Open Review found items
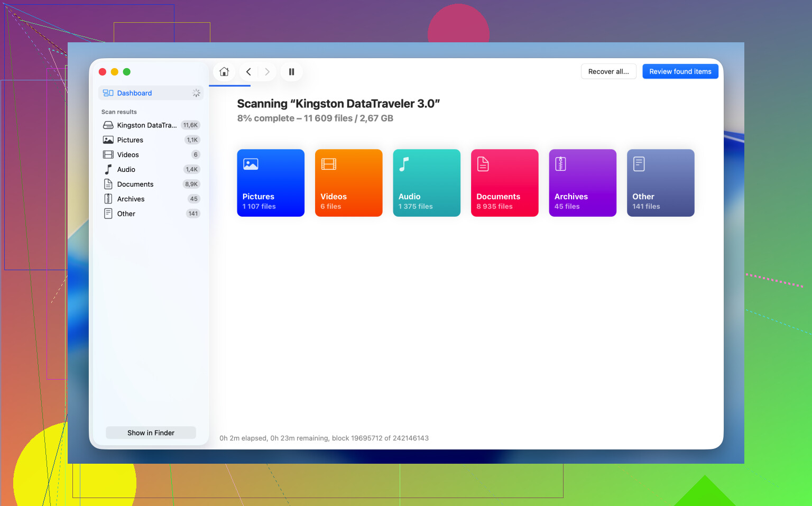Viewport: 812px width, 506px height. coord(680,71)
